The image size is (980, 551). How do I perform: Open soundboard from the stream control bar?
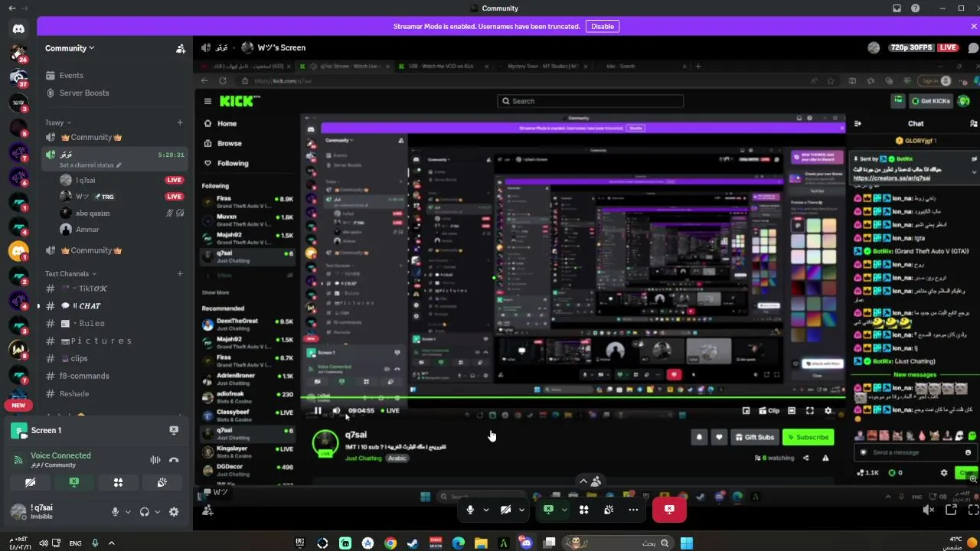point(609,510)
